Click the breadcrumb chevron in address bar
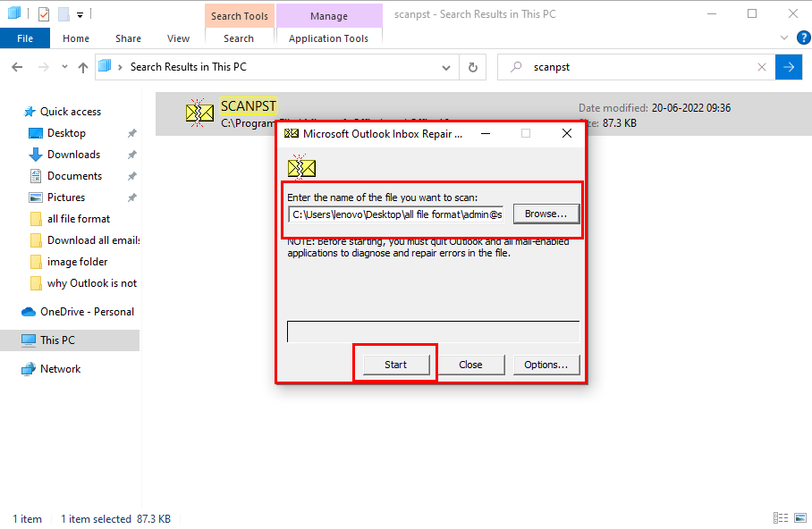 coord(120,67)
